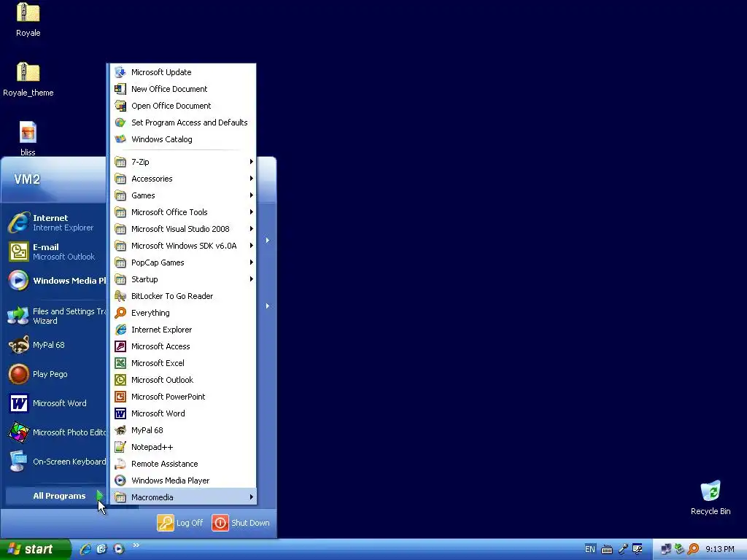
Task: Launch Windows Media Player from programs list
Action: [183, 481]
